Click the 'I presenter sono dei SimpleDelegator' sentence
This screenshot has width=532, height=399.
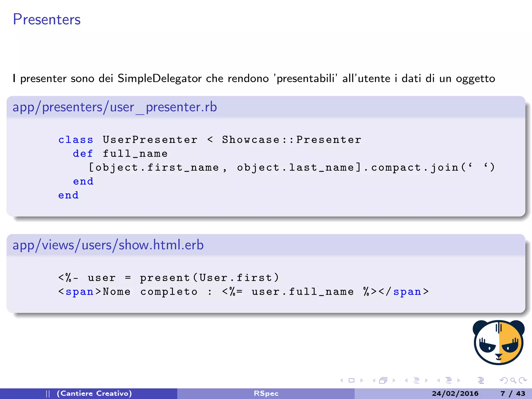(x=254, y=78)
